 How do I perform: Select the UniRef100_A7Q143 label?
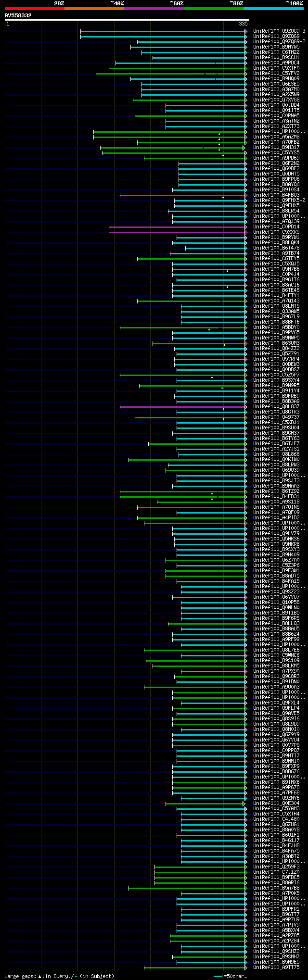[277, 301]
